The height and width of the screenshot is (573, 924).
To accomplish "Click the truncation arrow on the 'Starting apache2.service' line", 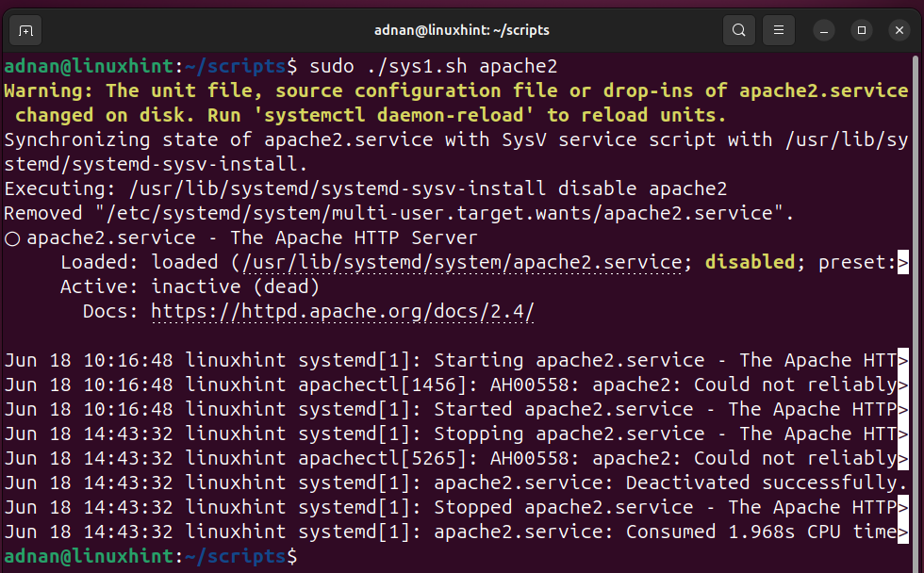I will coord(903,361).
